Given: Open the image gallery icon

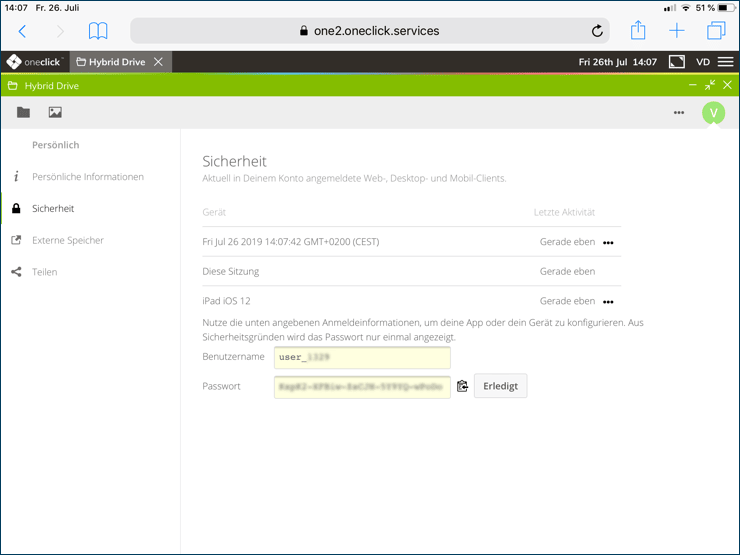Looking at the screenshot, I should point(55,113).
